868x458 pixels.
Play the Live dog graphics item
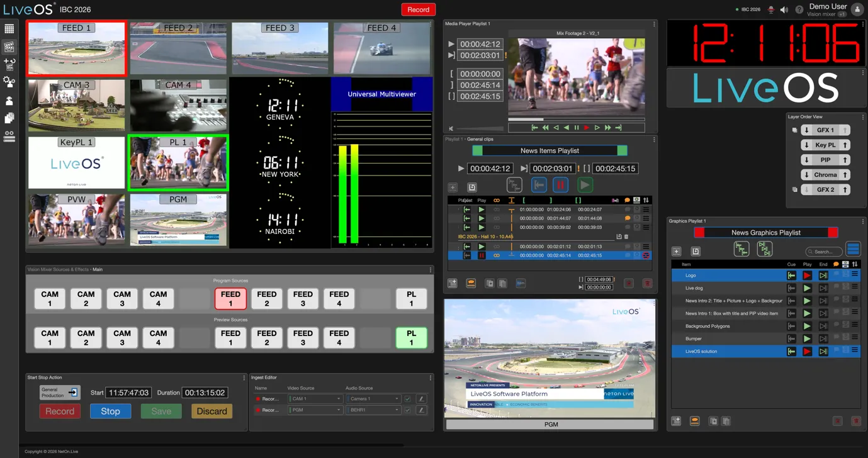pos(807,288)
